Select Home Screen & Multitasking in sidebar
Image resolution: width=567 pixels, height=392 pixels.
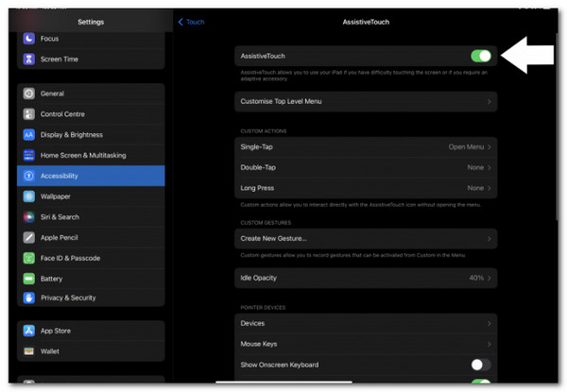point(91,155)
